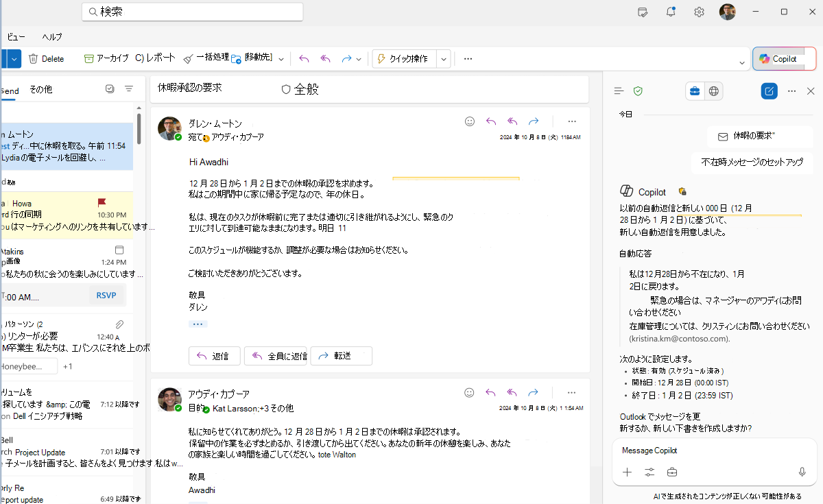
Task: Expand the new mail dropdown arrow
Action: click(15, 59)
